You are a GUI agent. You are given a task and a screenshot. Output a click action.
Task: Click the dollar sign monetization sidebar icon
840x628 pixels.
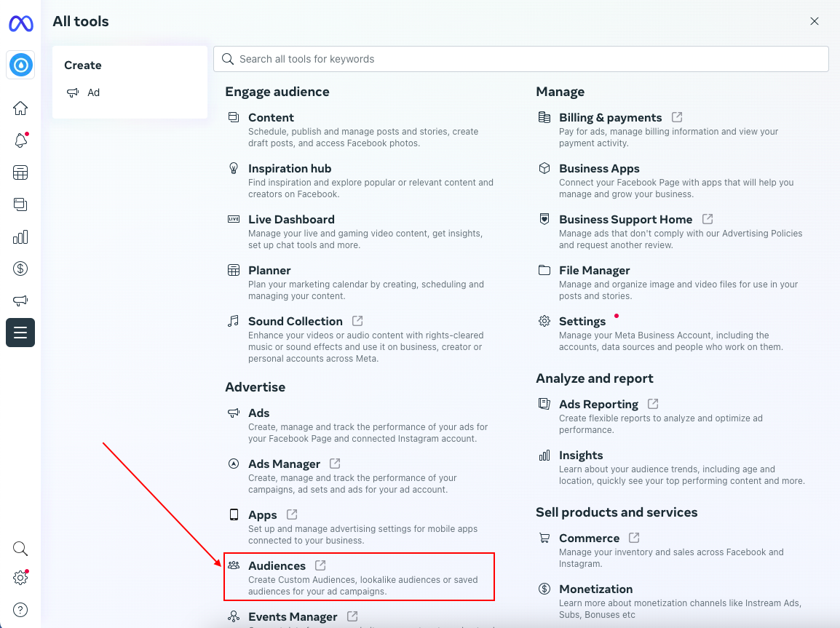(x=20, y=269)
